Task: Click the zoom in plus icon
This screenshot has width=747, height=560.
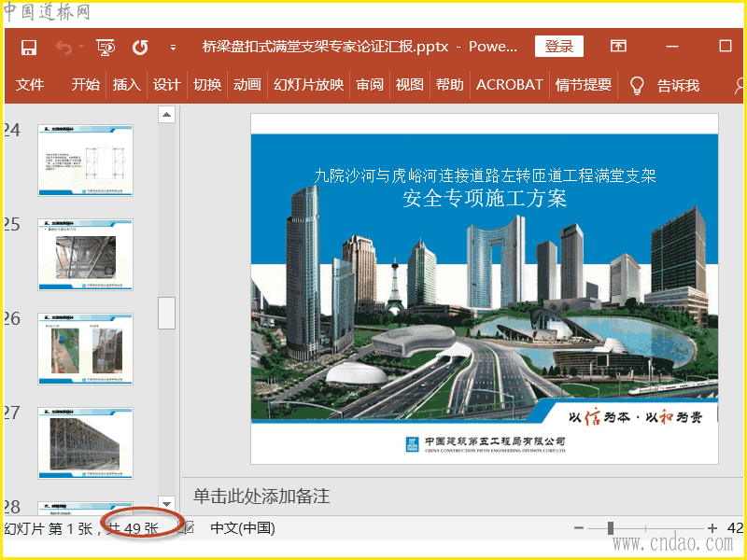Action: 712,528
